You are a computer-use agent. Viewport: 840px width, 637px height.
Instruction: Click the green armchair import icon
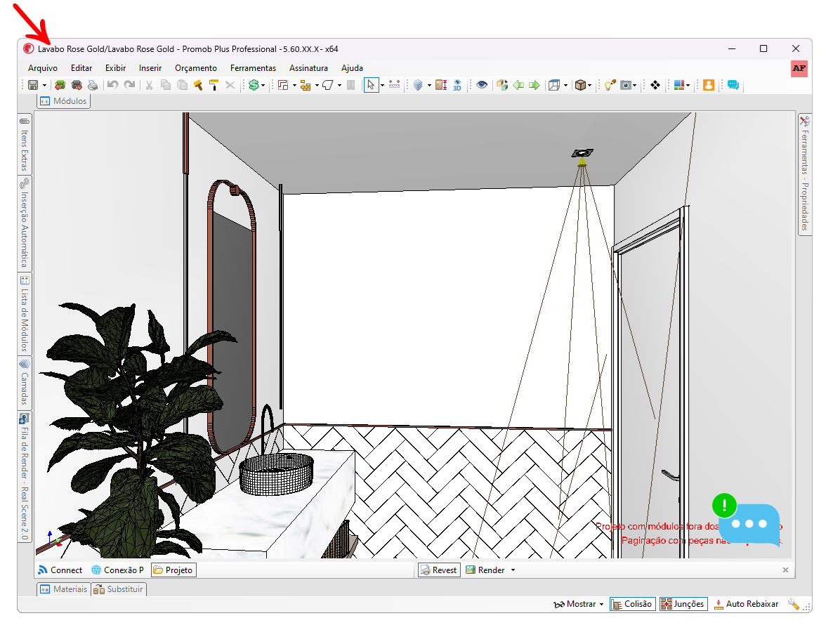tap(60, 85)
